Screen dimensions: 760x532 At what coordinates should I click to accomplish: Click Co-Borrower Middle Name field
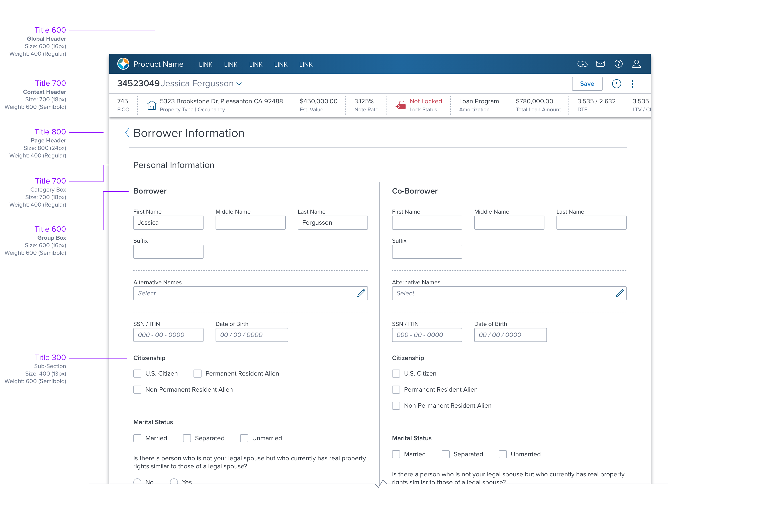[x=509, y=222]
